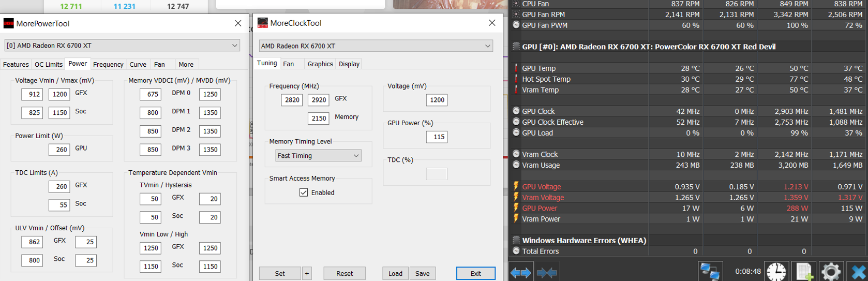The width and height of the screenshot is (868, 281).
Task: Click thermometer icon beside Vram Temp
Action: 516,90
